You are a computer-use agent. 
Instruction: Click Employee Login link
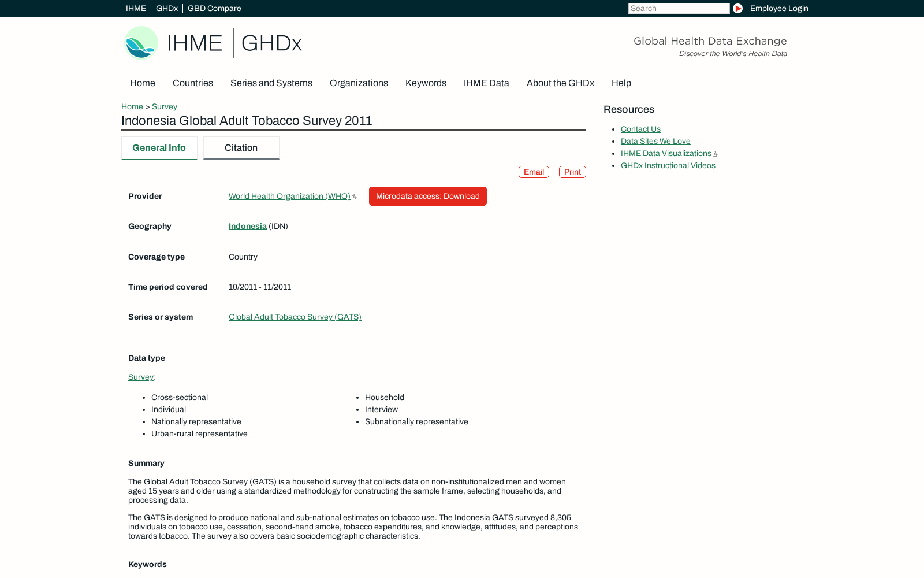click(x=779, y=9)
